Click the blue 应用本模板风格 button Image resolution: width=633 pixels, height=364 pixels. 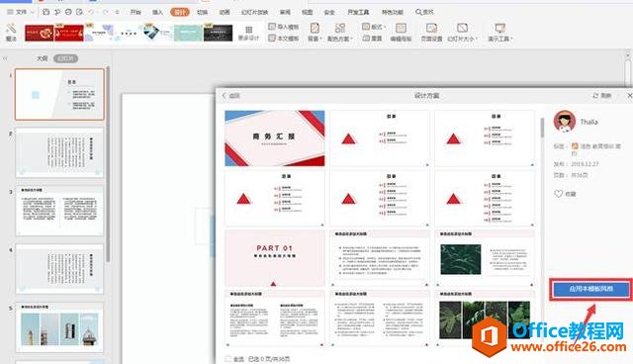point(591,289)
